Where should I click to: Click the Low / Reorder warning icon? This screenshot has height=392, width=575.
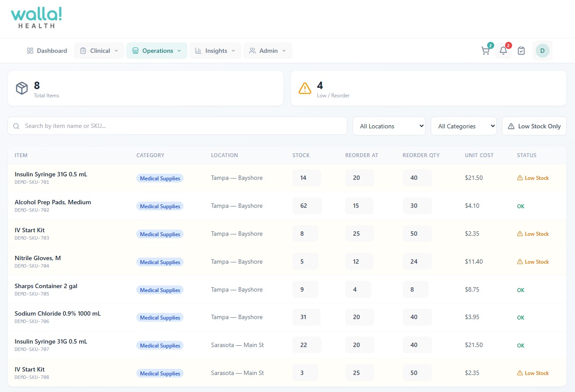[305, 88]
